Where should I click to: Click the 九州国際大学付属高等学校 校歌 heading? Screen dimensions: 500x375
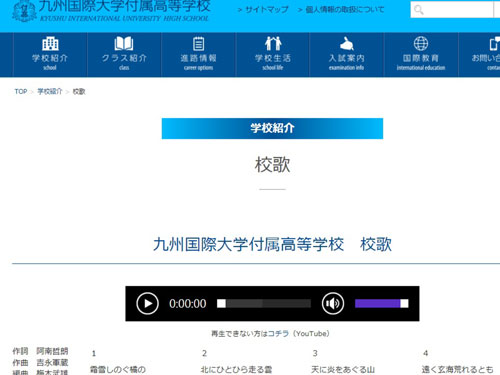(272, 244)
